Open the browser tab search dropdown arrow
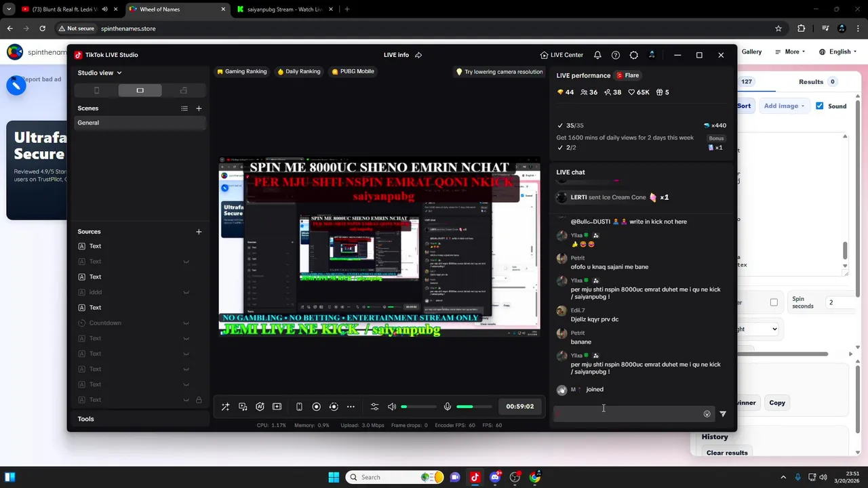Image resolution: width=868 pixels, height=488 pixels. tap(9, 9)
